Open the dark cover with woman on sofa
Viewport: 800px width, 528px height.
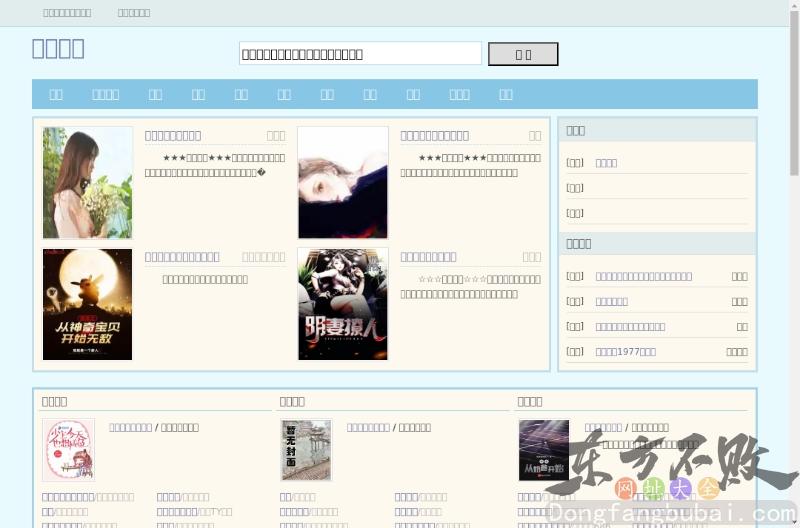pos(343,304)
